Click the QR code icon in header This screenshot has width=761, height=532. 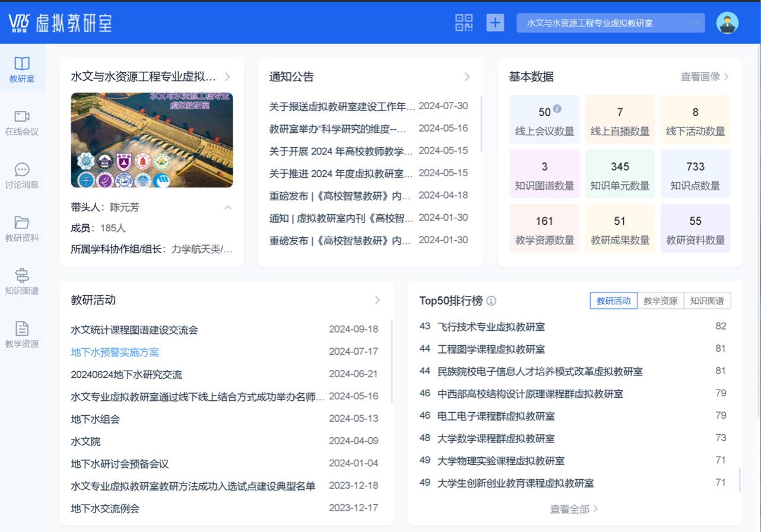pyautogui.click(x=464, y=23)
